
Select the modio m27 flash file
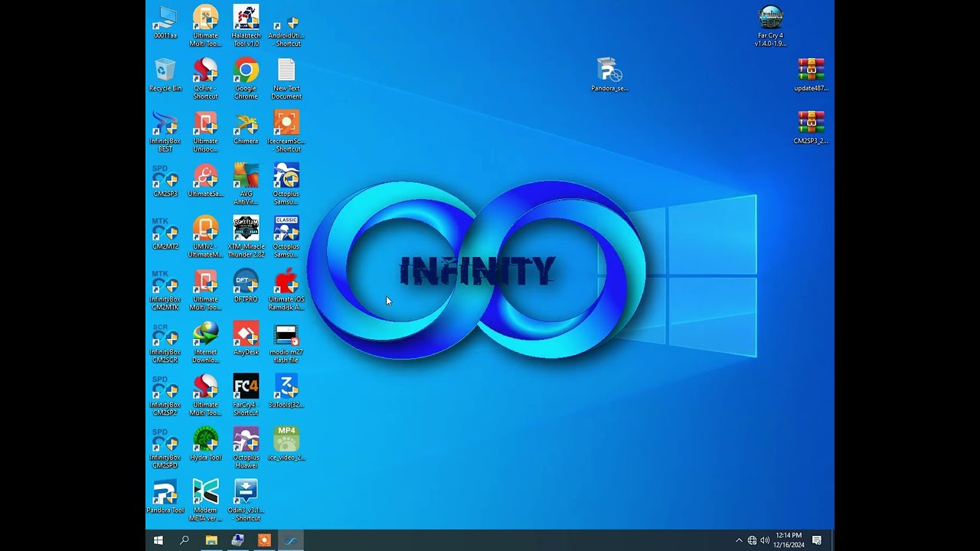286,342
